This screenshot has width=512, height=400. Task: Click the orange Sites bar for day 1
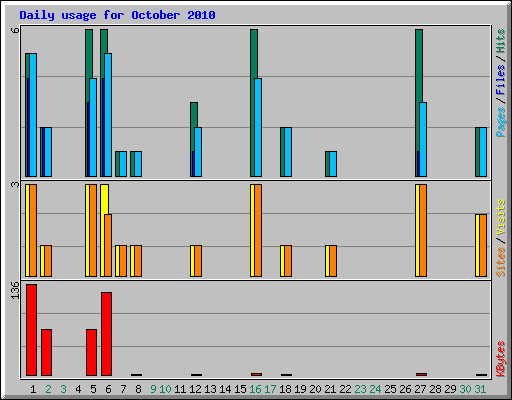[x=33, y=230]
